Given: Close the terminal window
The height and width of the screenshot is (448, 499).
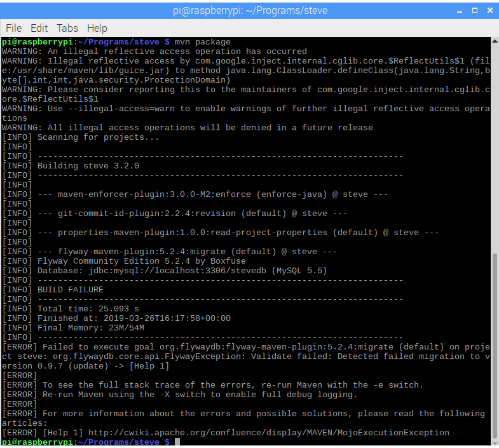Looking at the screenshot, I should pyautogui.click(x=490, y=11).
